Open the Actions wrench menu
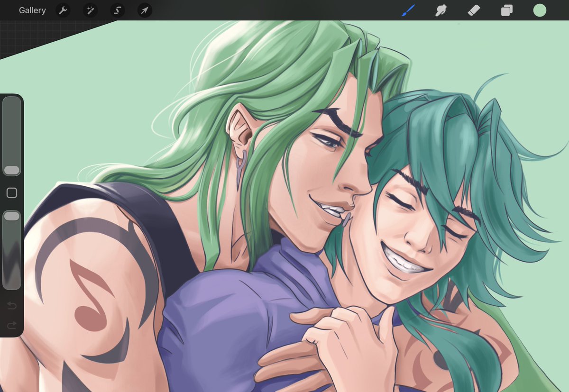Image resolution: width=569 pixels, height=392 pixels. pos(63,10)
